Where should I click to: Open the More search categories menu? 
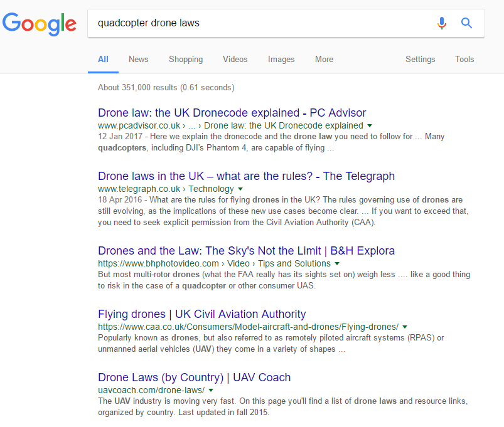[324, 59]
